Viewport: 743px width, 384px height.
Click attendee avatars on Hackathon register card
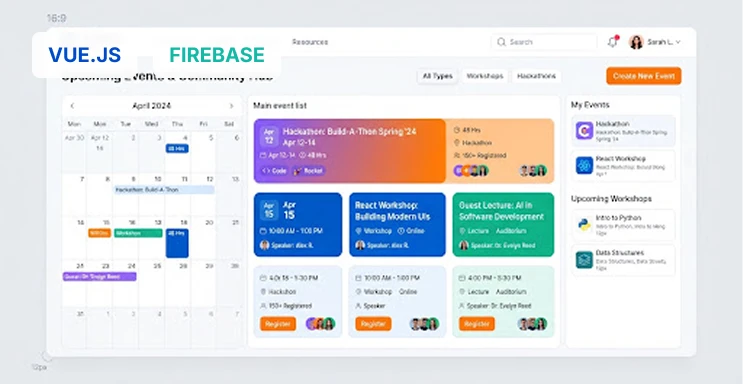click(321, 324)
